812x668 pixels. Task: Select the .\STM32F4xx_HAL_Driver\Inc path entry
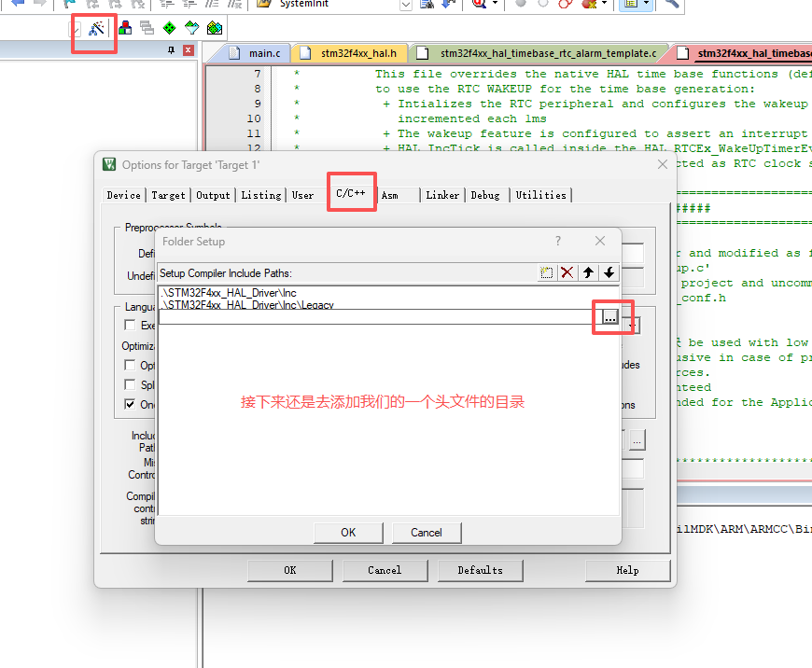point(229,293)
